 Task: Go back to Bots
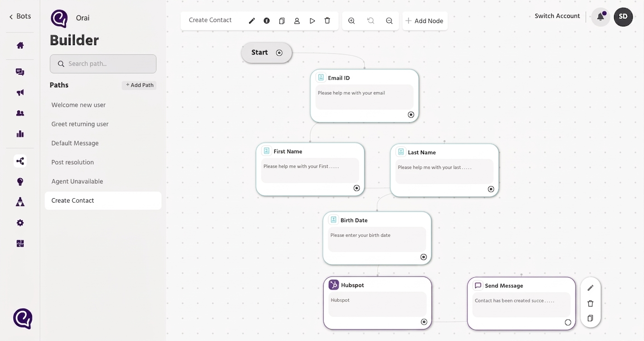(x=20, y=16)
